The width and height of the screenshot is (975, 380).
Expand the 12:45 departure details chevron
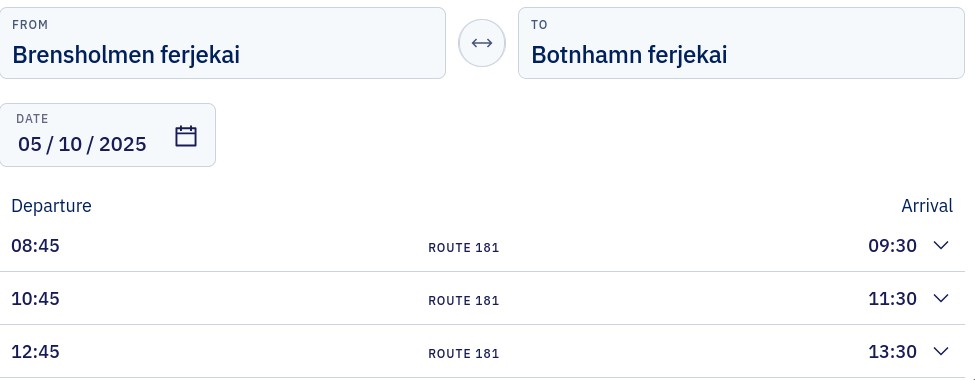(x=941, y=351)
